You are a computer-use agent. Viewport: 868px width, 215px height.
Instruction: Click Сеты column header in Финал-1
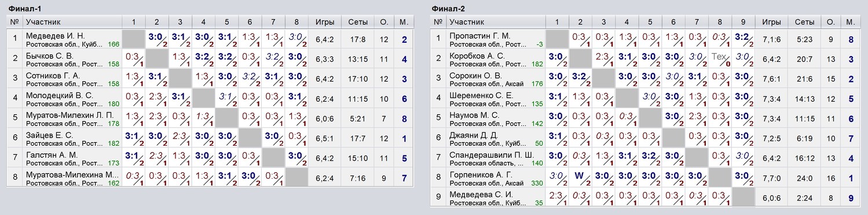tap(358, 22)
